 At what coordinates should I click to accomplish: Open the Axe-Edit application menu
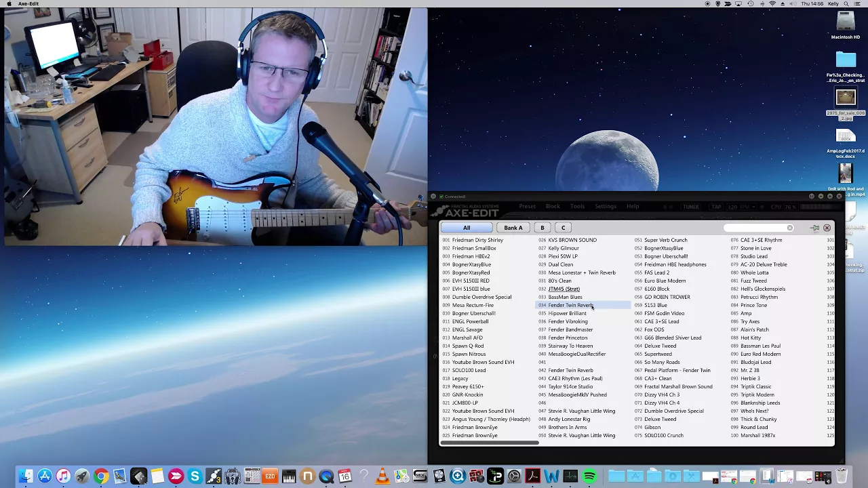pos(28,3)
